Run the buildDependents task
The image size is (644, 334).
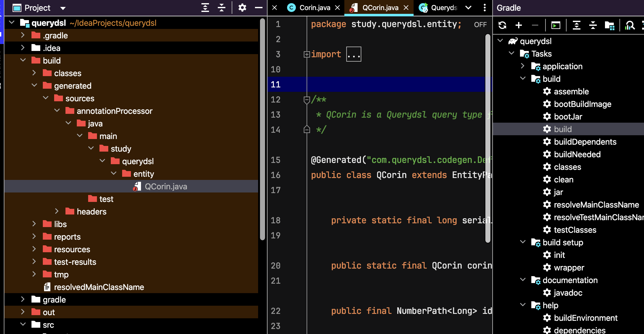[x=585, y=142]
